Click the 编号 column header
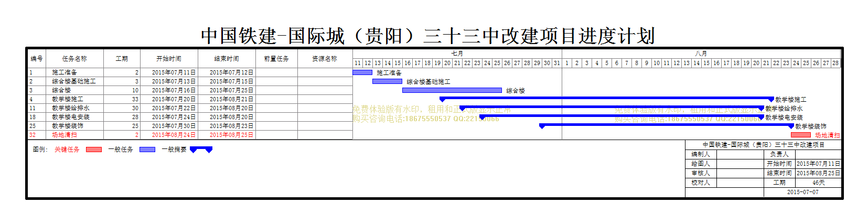Screen dimensions: 868x224 pos(37,59)
